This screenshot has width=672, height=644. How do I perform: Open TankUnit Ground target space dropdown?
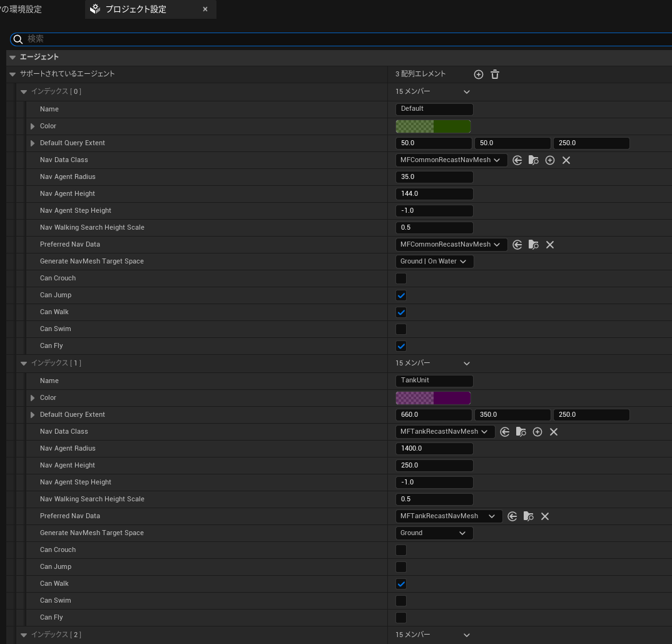pos(434,533)
